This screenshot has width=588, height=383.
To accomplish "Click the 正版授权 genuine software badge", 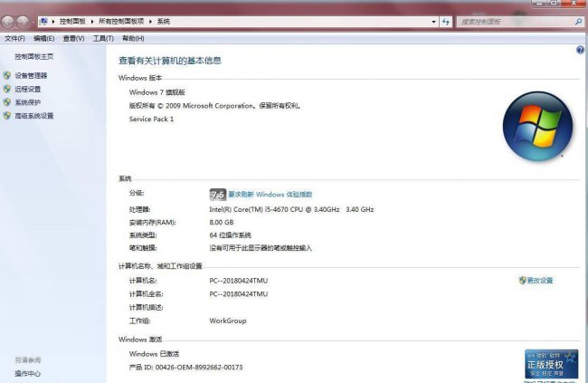I will [x=551, y=364].
